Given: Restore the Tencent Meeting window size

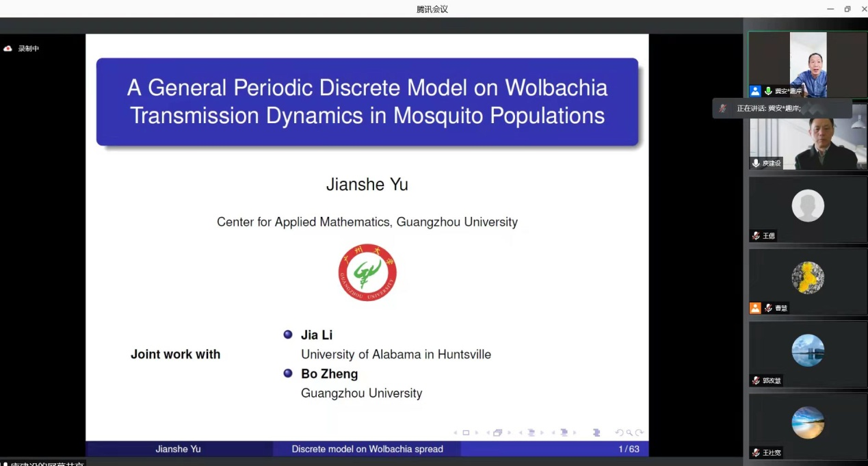Looking at the screenshot, I should tap(847, 9).
